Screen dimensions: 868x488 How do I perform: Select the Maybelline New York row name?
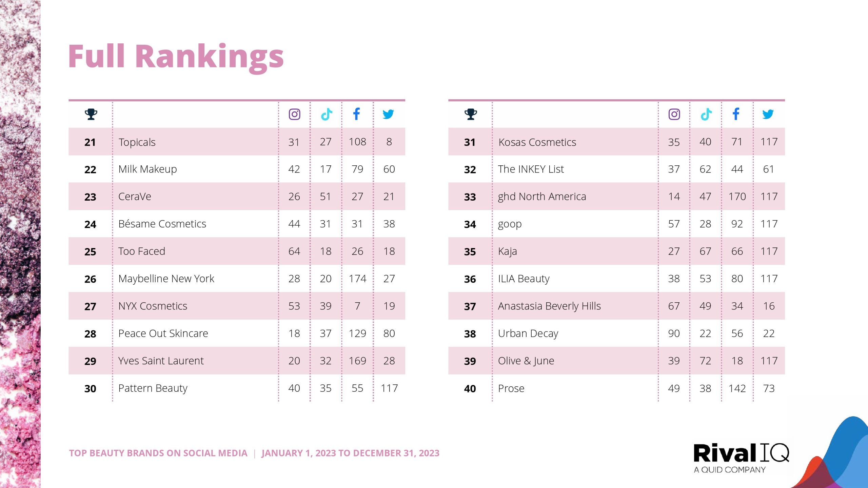coord(166,279)
